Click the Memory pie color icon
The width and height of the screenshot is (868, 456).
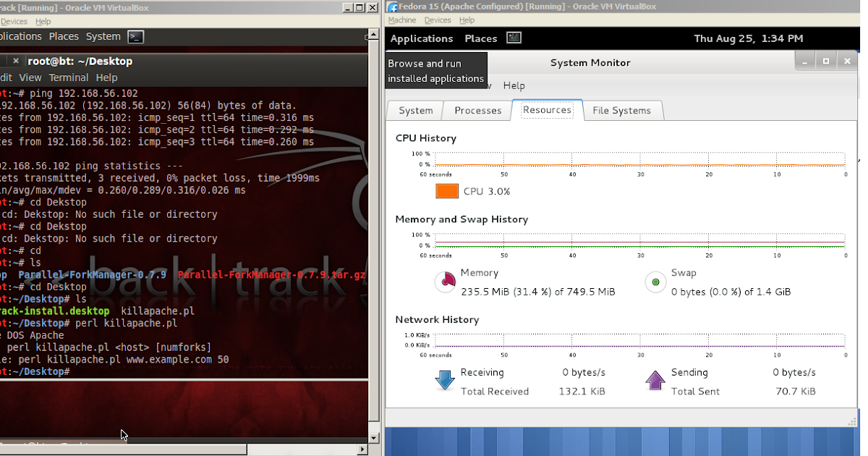coord(446,282)
